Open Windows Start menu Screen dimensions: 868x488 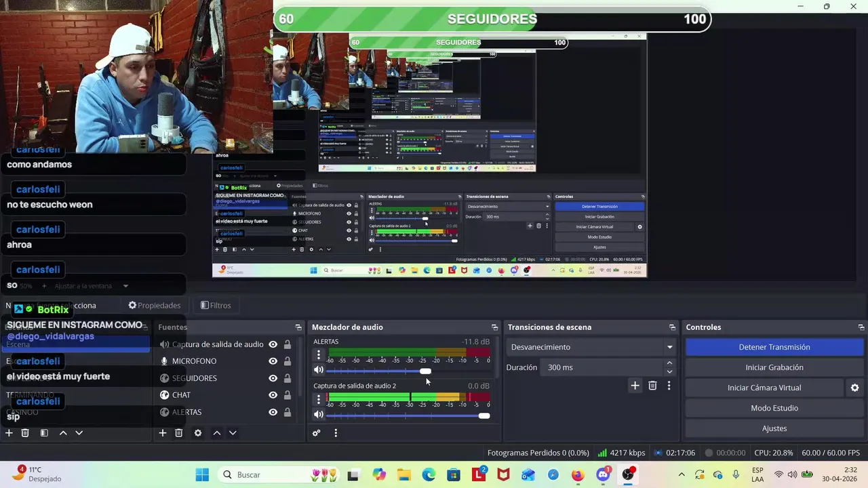tap(202, 474)
